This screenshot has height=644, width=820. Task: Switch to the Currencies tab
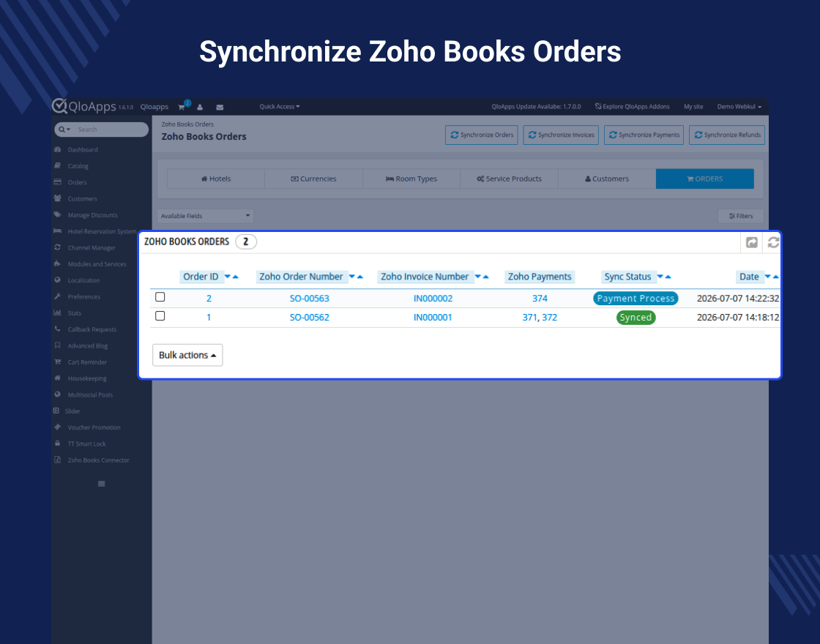tap(314, 179)
